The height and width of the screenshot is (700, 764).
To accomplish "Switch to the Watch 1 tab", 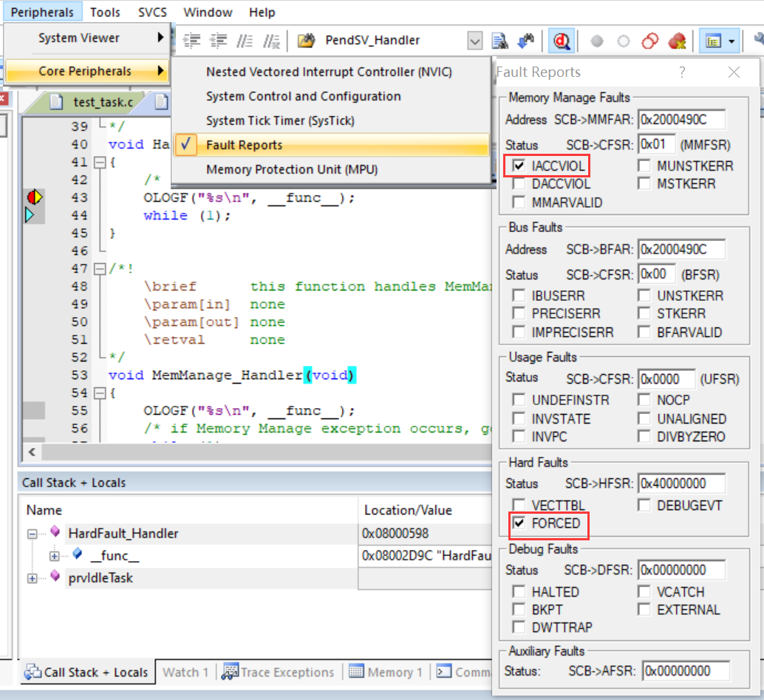I will [x=185, y=672].
